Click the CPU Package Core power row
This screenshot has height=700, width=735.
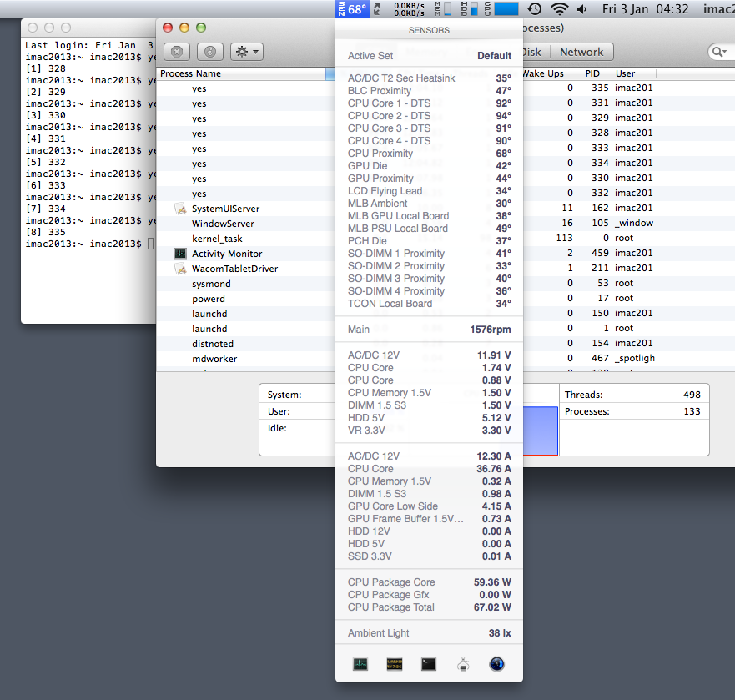tap(429, 582)
